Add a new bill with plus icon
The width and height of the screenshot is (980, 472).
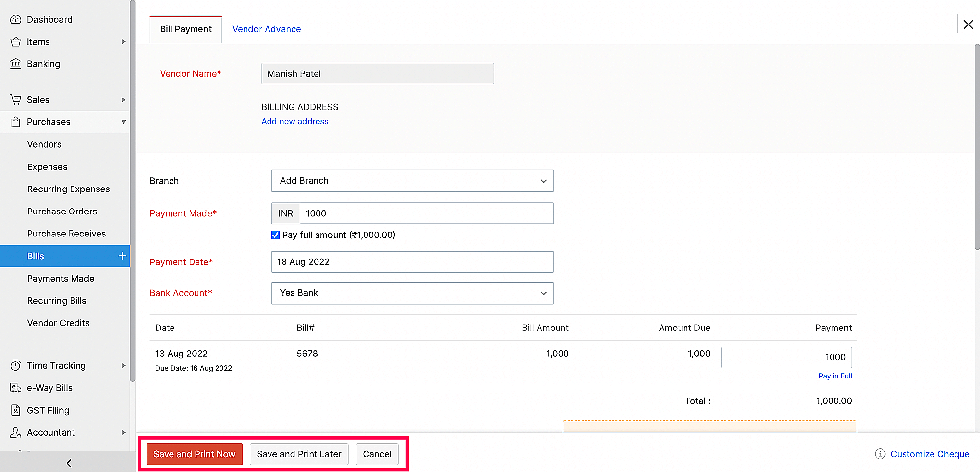(x=122, y=256)
